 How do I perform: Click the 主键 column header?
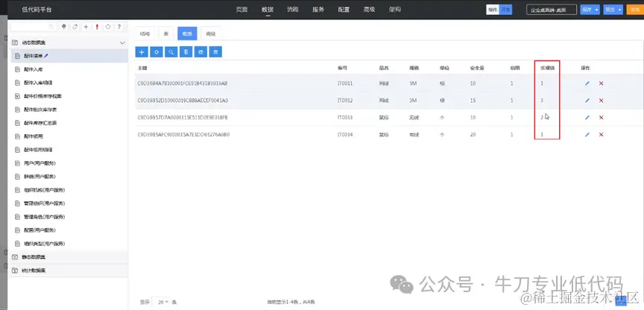142,68
